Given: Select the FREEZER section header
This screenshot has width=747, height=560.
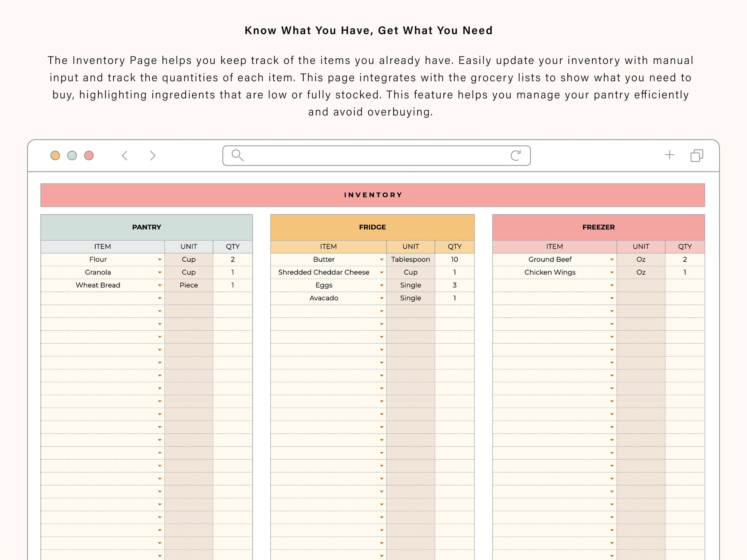Looking at the screenshot, I should pyautogui.click(x=598, y=227).
